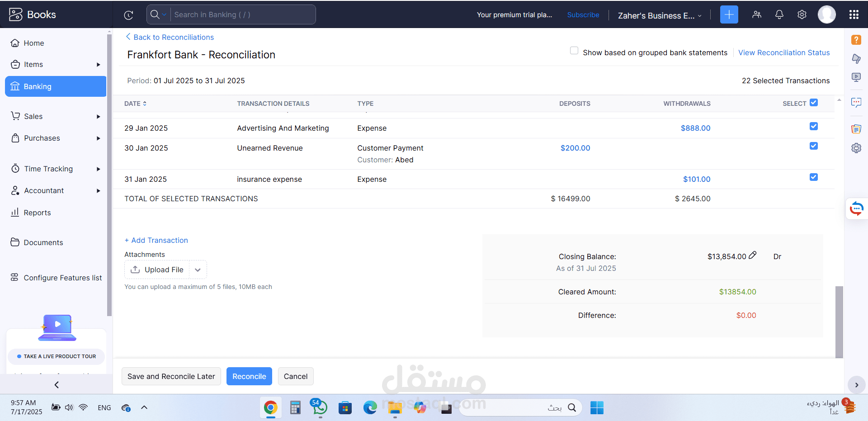Viewport: 868px width, 421px height.
Task: Open View Reconciliation Status link
Action: coord(783,52)
